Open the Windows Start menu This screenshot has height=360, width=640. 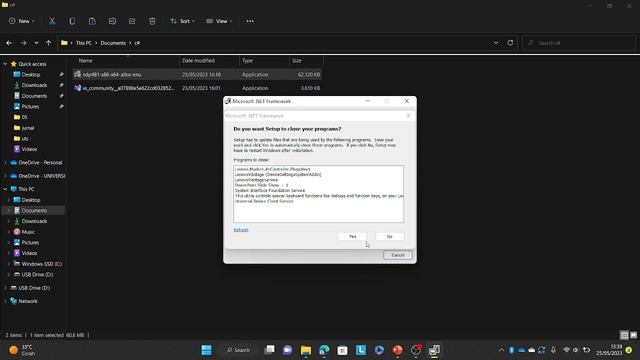207,350
